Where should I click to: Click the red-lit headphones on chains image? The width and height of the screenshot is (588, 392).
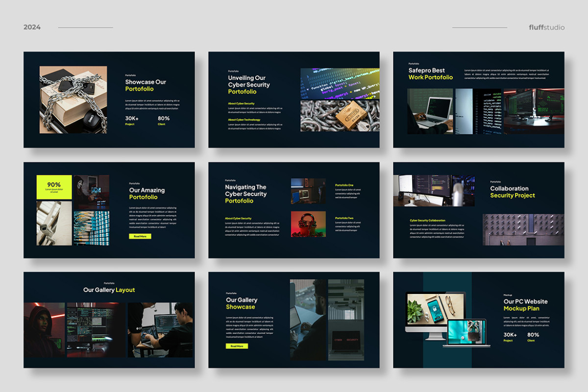[308, 224]
